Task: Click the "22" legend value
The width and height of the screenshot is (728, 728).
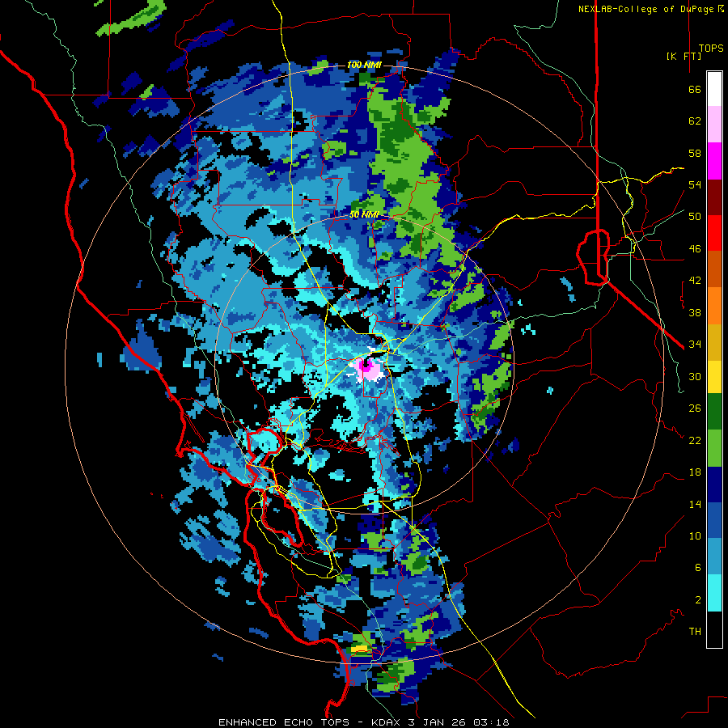Action: click(x=695, y=441)
